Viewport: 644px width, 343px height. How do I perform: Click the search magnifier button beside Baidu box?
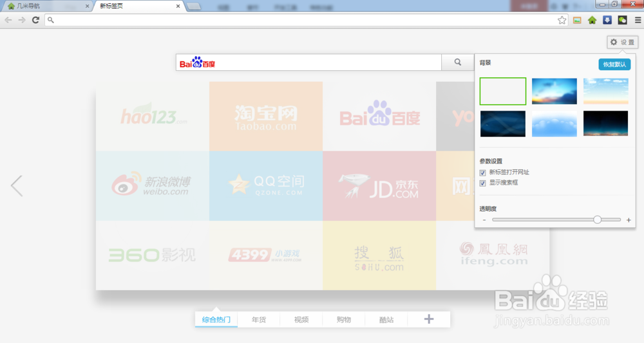pyautogui.click(x=457, y=62)
